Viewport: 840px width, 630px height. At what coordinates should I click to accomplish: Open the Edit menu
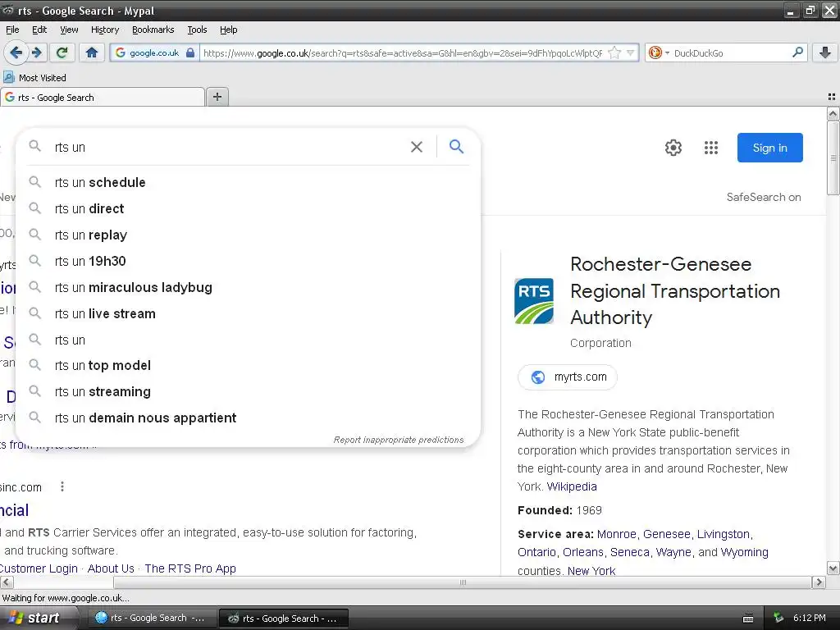click(39, 30)
